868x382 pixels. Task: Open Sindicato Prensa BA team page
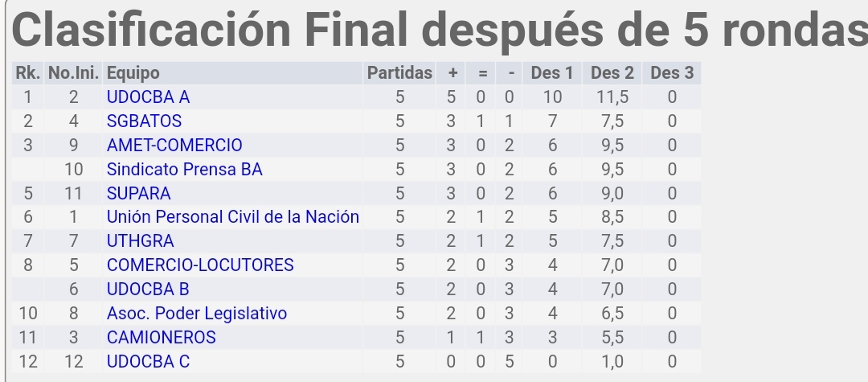[184, 170]
